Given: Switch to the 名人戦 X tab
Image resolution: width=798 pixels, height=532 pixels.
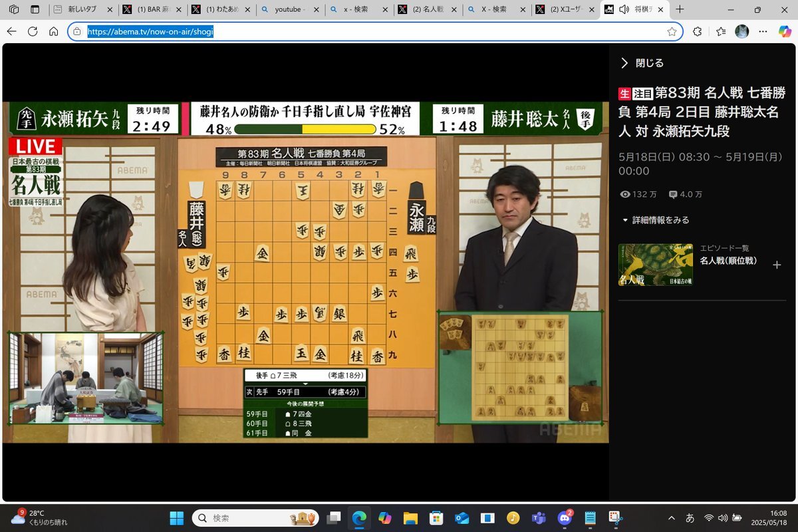Looking at the screenshot, I should (428, 10).
